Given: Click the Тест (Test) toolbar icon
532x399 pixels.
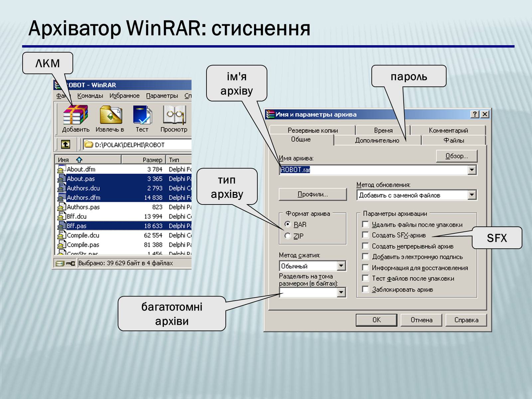Looking at the screenshot, I should 142,115.
